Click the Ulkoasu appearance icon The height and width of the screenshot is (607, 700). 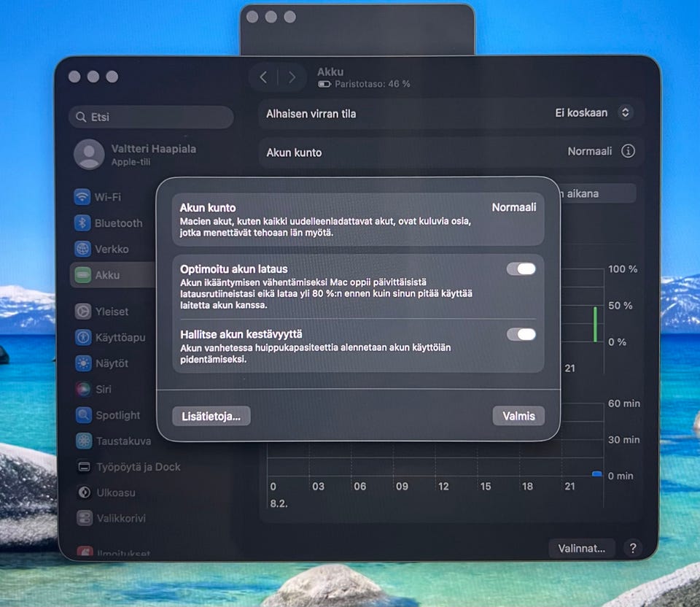(85, 492)
